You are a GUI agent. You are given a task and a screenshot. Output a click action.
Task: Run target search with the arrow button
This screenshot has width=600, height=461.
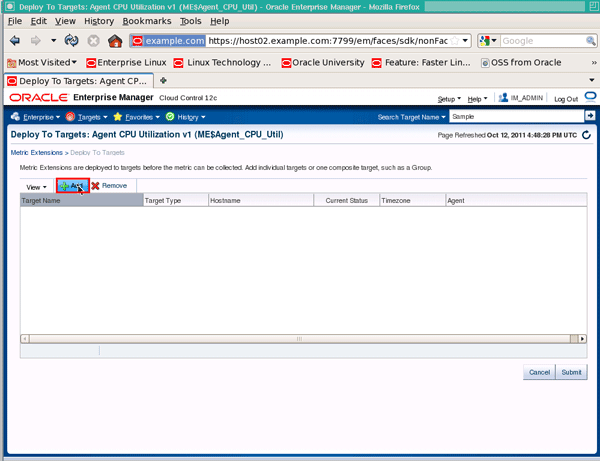coord(590,115)
